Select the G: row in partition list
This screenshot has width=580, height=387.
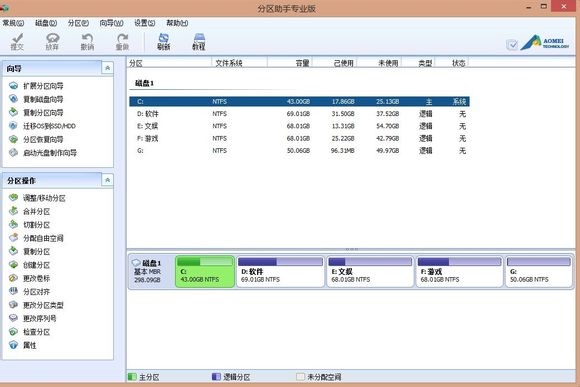point(299,151)
